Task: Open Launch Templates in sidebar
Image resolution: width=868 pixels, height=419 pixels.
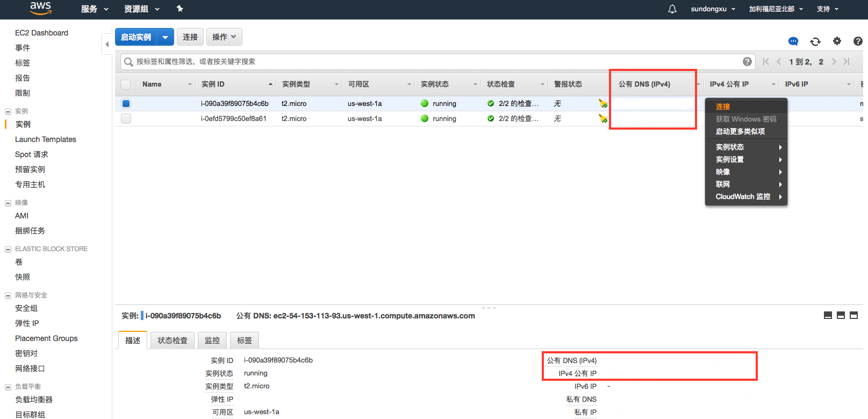Action: (46, 139)
